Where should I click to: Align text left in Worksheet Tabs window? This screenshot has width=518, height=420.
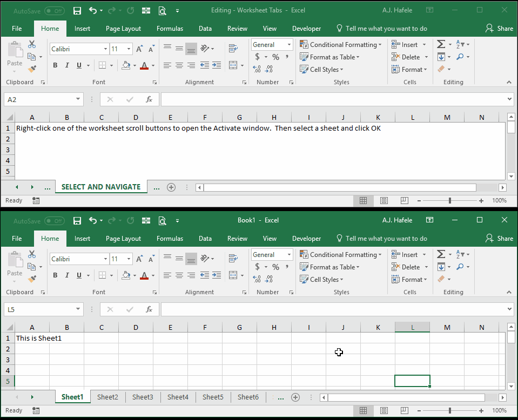167,65
